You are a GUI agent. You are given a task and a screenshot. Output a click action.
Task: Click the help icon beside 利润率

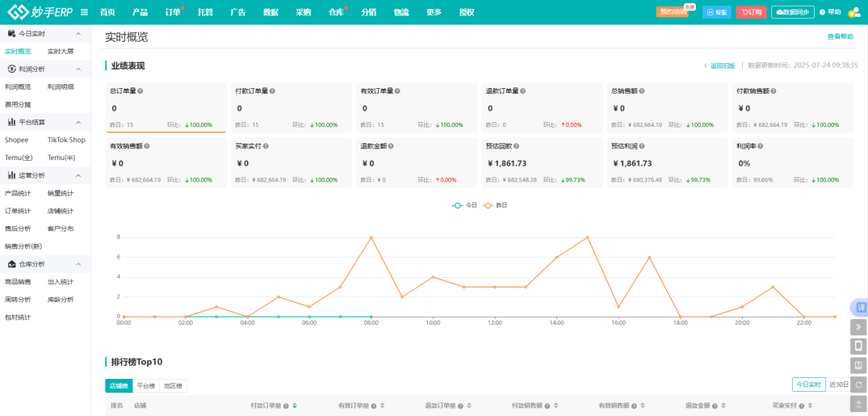click(760, 146)
